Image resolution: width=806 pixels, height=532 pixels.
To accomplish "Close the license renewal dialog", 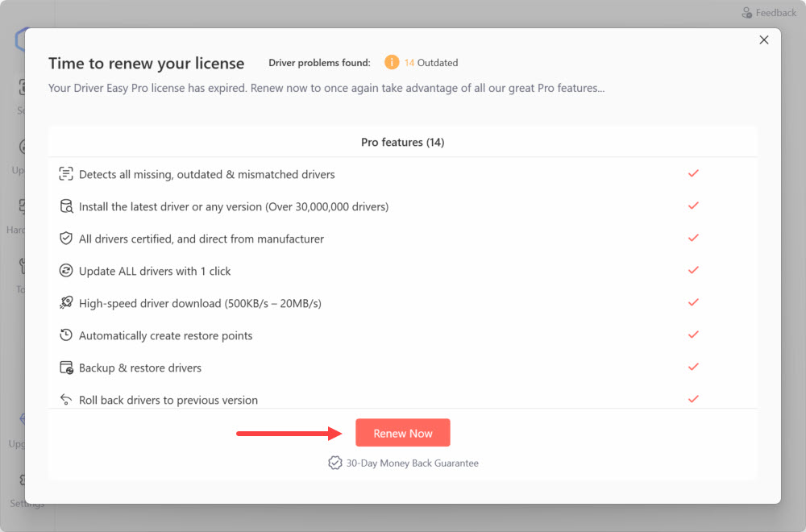I will [764, 40].
